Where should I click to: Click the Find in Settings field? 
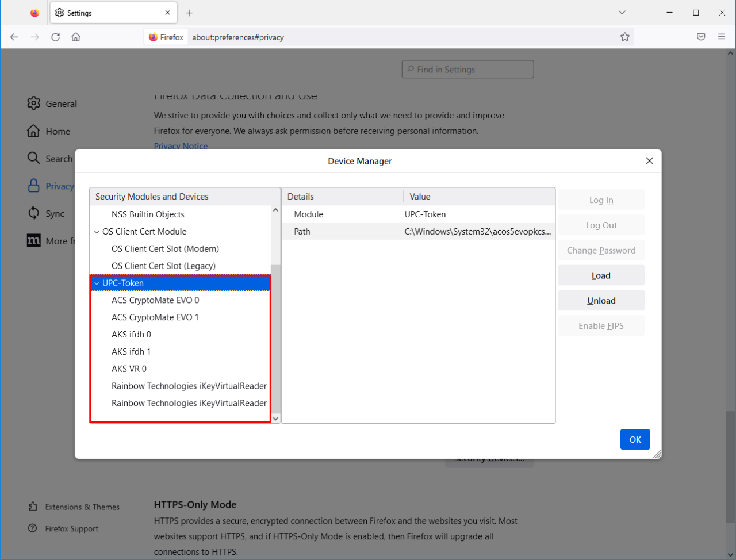(x=467, y=70)
